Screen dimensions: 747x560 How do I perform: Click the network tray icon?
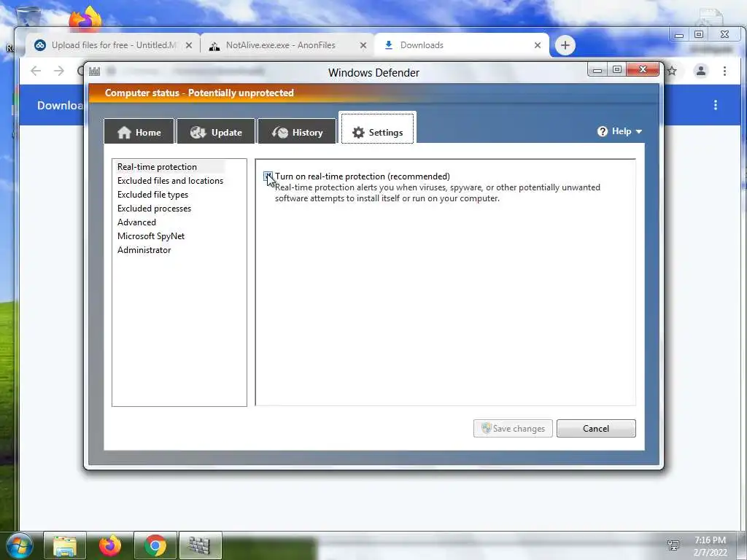pyautogui.click(x=673, y=545)
